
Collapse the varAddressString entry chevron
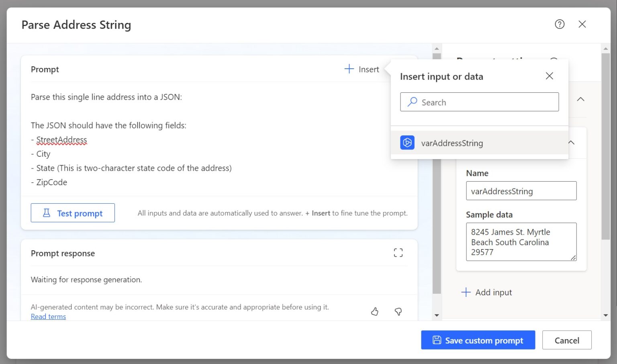pos(571,143)
